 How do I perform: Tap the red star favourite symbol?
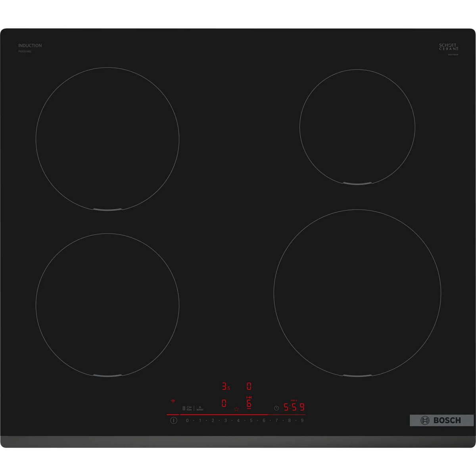[x=236, y=409]
